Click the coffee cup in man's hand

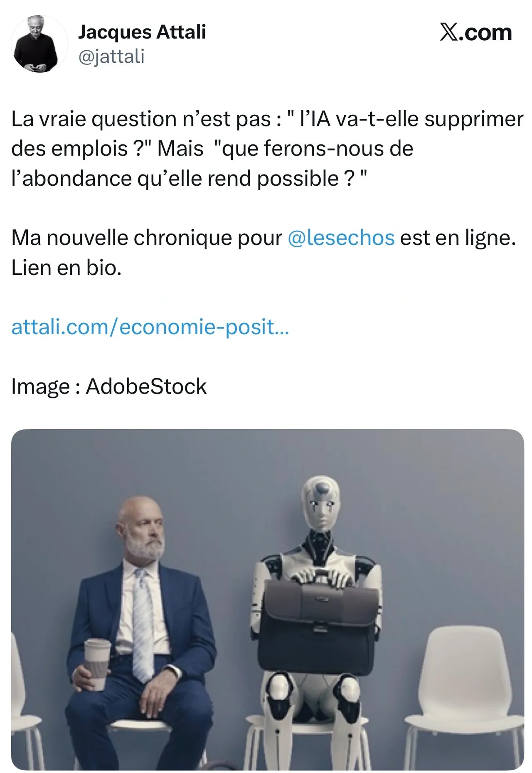(97, 663)
